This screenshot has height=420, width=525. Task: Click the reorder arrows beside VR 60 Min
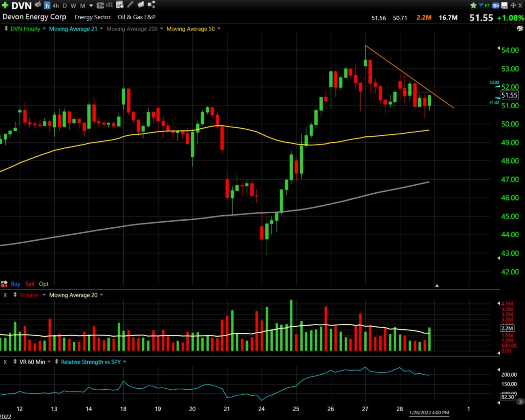tap(15, 362)
